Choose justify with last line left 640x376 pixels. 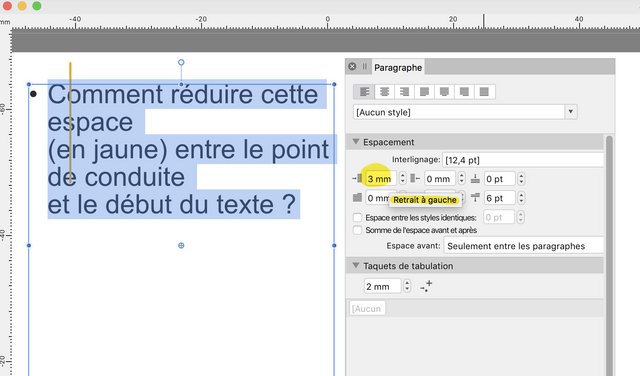pyautogui.click(x=424, y=92)
